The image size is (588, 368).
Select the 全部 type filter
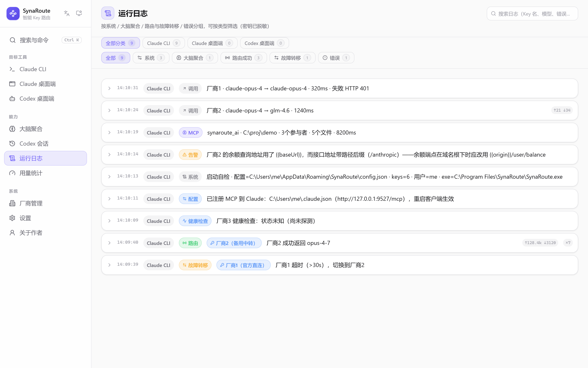(x=116, y=58)
